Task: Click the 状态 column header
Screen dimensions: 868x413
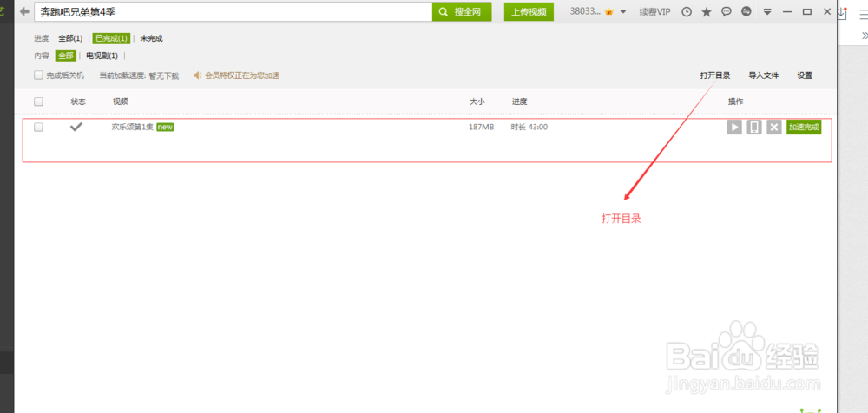Action: coord(78,102)
